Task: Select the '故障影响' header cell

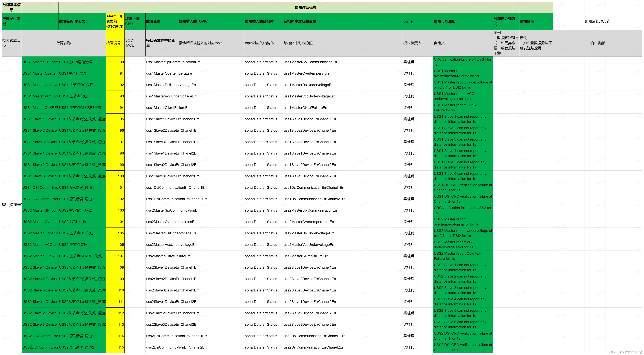Action: [x=536, y=21]
